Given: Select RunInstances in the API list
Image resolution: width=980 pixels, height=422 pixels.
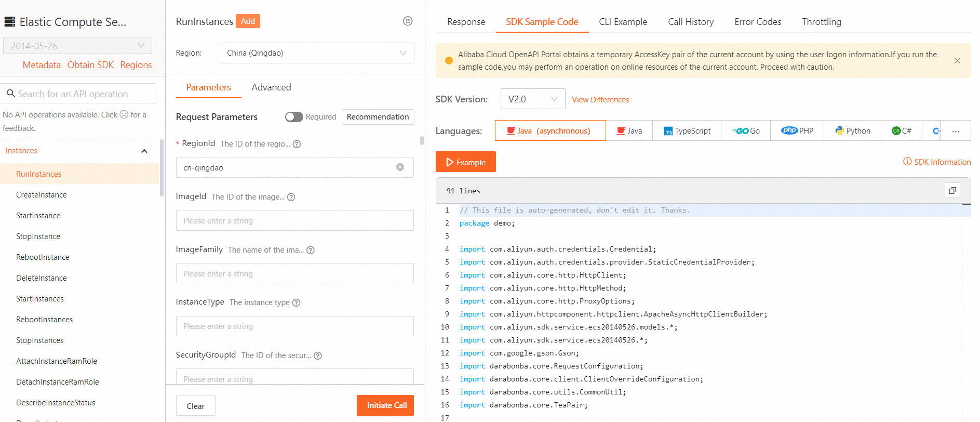Looking at the screenshot, I should click(79, 174).
